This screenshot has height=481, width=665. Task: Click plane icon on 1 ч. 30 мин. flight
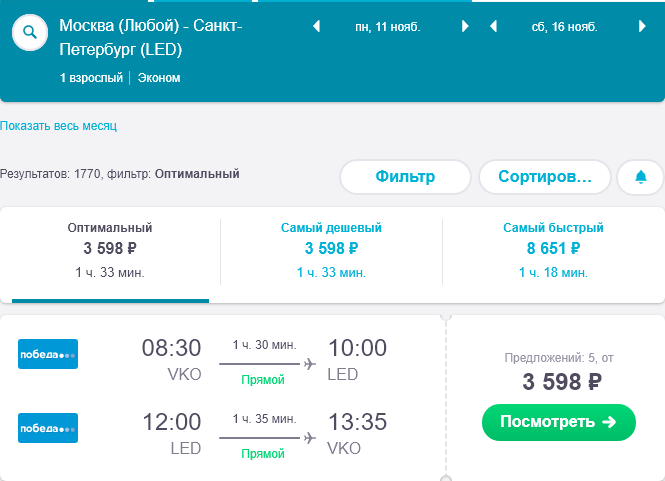point(310,364)
